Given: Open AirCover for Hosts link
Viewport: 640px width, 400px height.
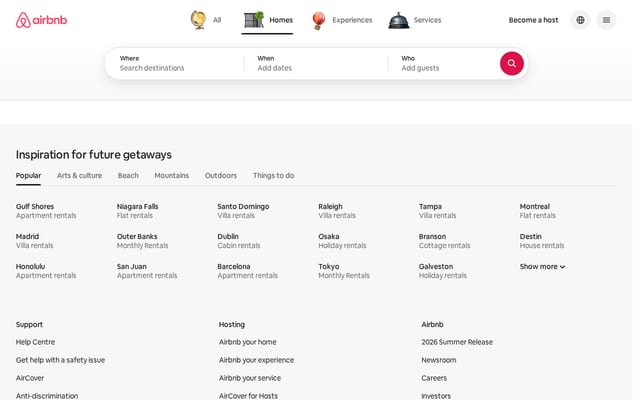Looking at the screenshot, I should click(x=248, y=396).
